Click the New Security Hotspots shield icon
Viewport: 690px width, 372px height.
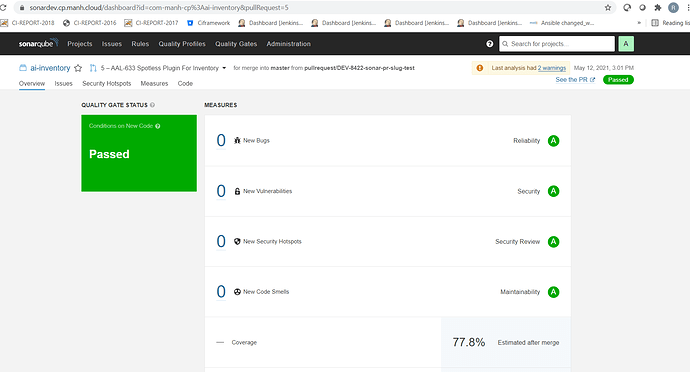coord(237,241)
